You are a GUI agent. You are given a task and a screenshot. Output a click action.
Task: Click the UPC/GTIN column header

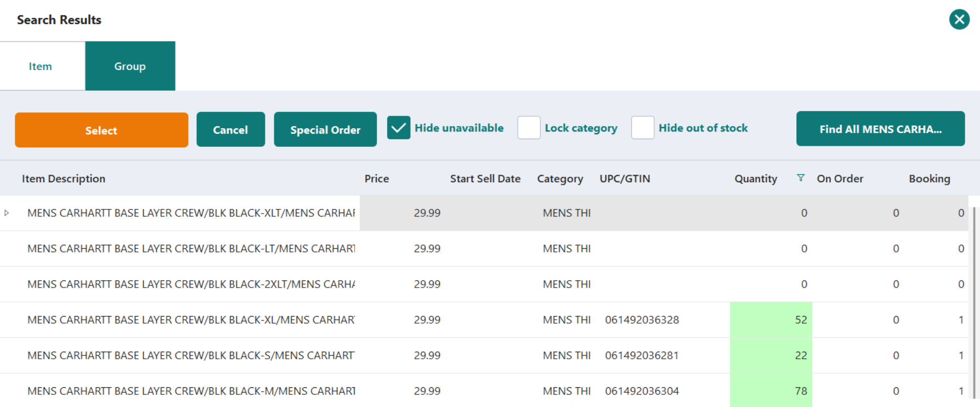pyautogui.click(x=625, y=179)
